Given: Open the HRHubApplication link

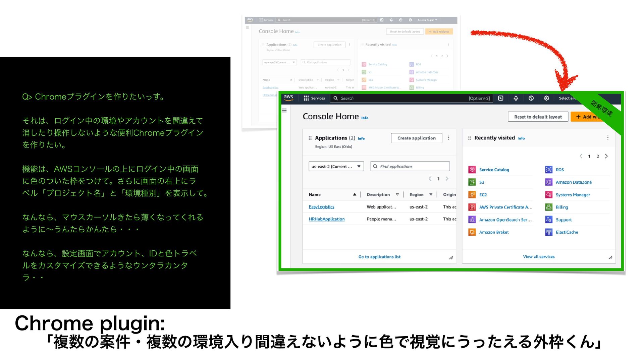Looking at the screenshot, I should pos(326,219).
